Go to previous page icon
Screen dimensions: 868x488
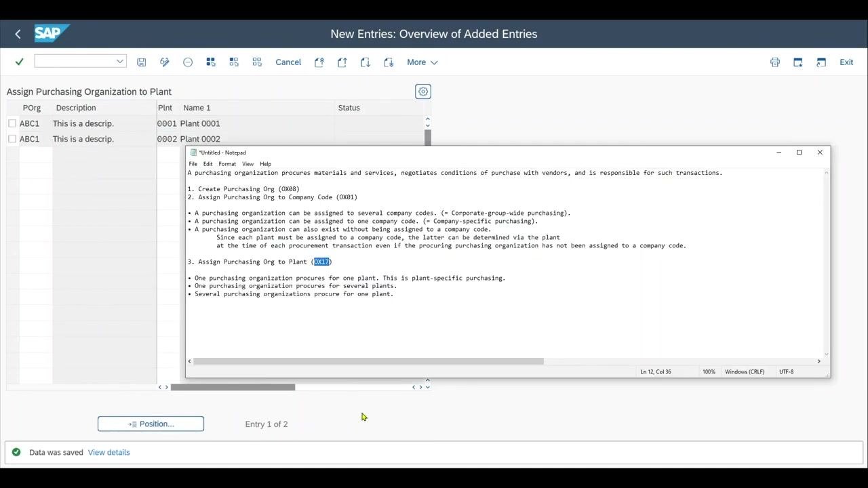(x=342, y=62)
